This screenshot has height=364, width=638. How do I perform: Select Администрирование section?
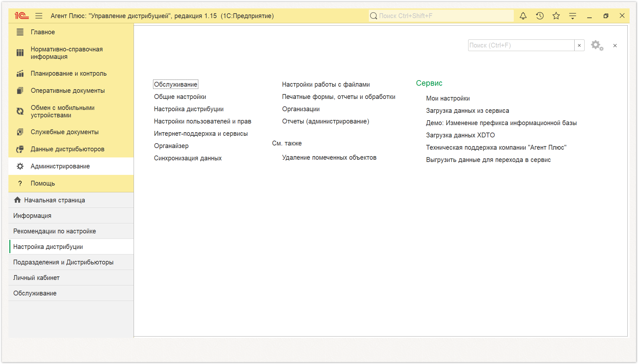point(71,166)
